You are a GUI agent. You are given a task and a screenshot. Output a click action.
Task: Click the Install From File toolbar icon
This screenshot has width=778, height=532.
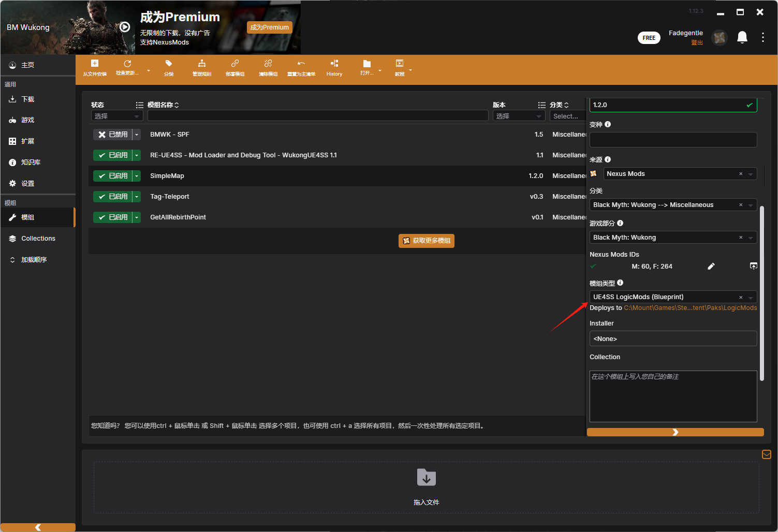click(x=95, y=64)
